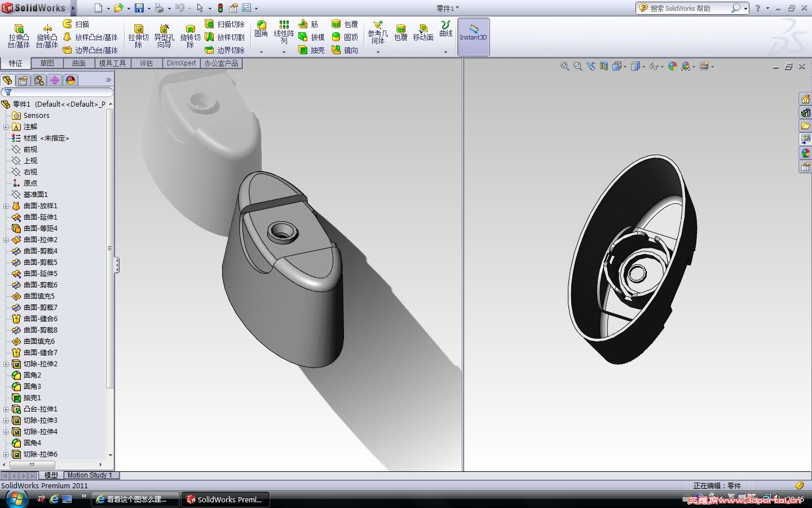Start the 线性阵列 linear pattern tool
Image resolution: width=812 pixels, height=508 pixels.
(284, 33)
